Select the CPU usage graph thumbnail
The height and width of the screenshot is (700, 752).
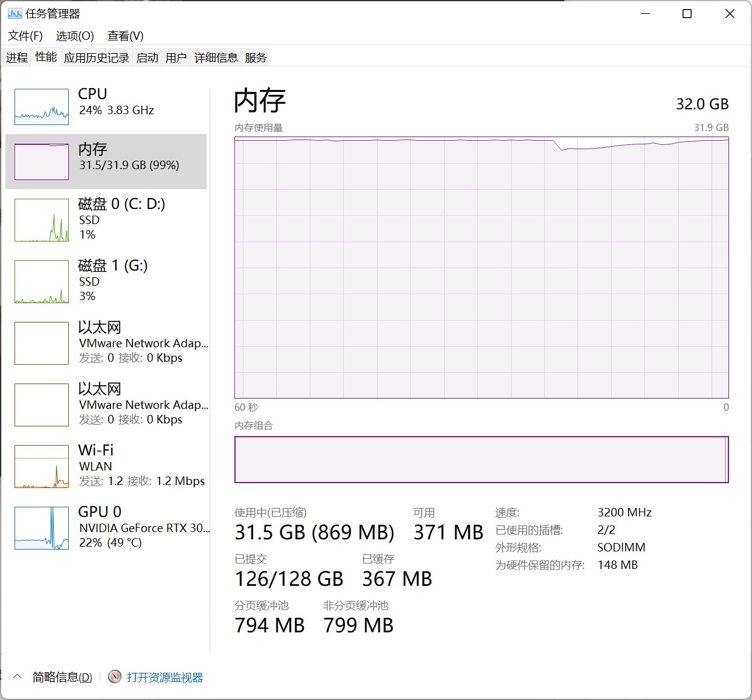pyautogui.click(x=42, y=107)
